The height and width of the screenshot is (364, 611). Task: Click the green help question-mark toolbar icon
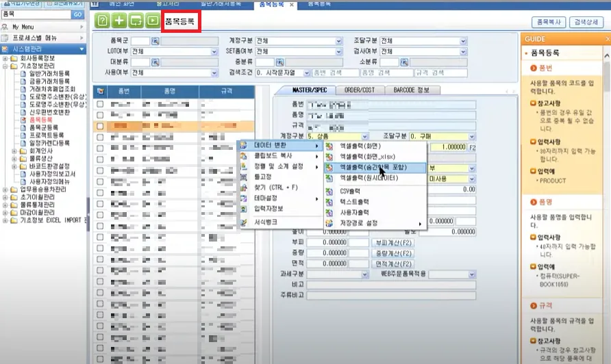coord(102,21)
